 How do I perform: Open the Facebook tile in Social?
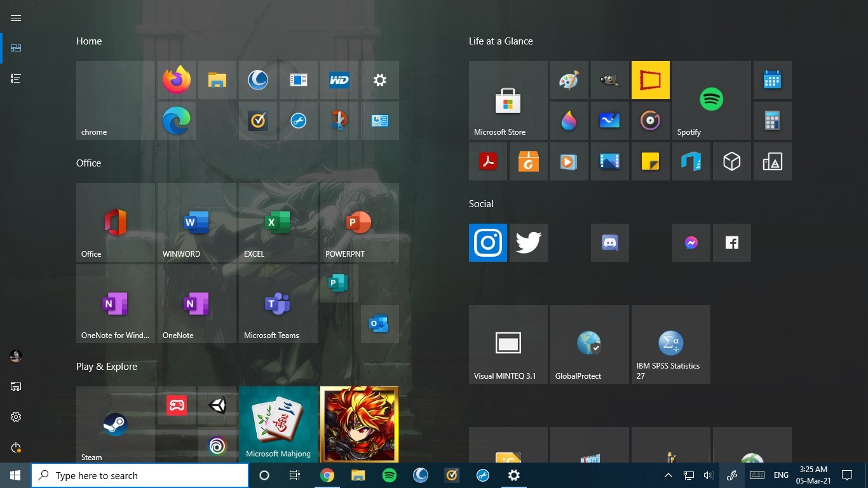[732, 243]
